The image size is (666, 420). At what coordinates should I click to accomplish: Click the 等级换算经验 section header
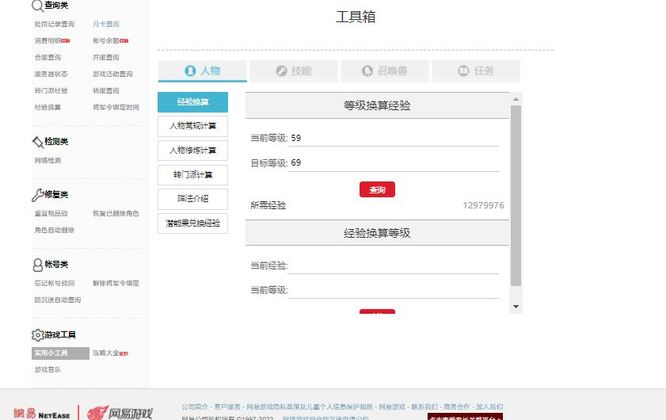coord(377,105)
